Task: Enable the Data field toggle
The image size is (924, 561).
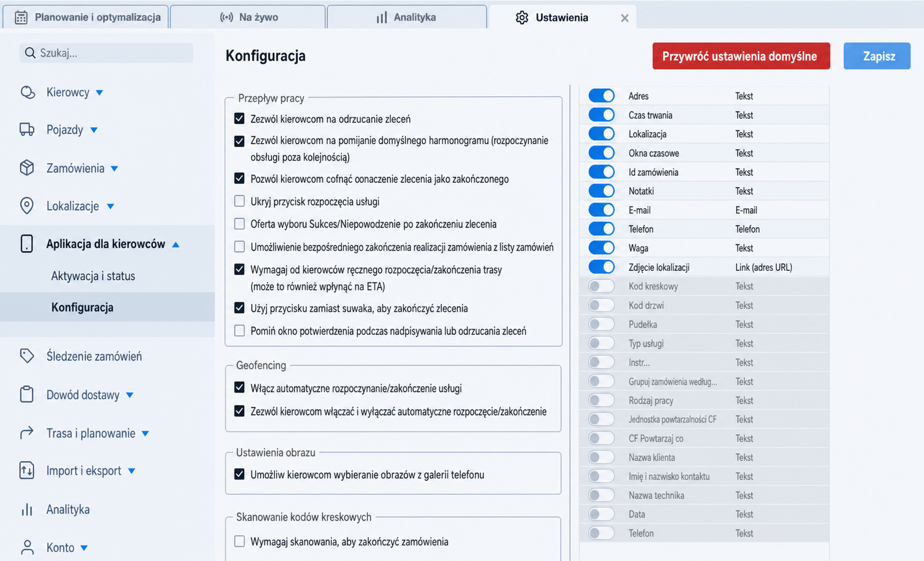Action: [601, 514]
